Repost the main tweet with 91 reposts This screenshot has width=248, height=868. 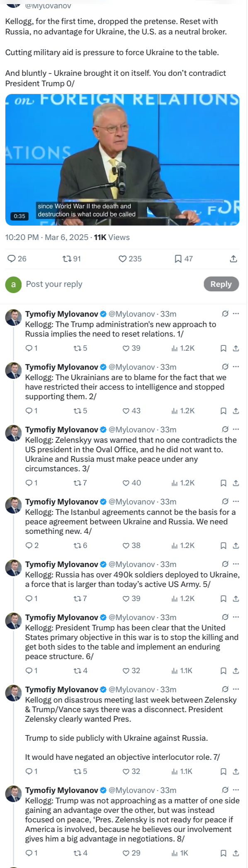67,259
